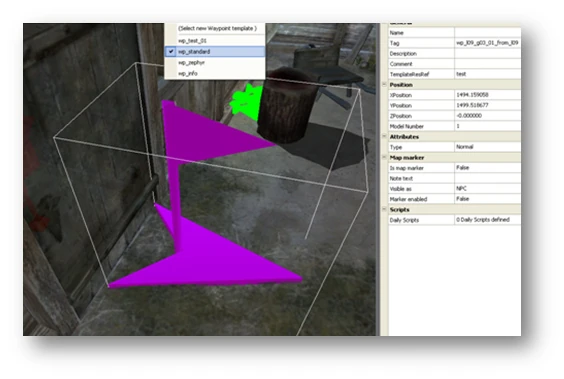
Task: Pick wp_zephyr in the template menu
Action: [215, 63]
